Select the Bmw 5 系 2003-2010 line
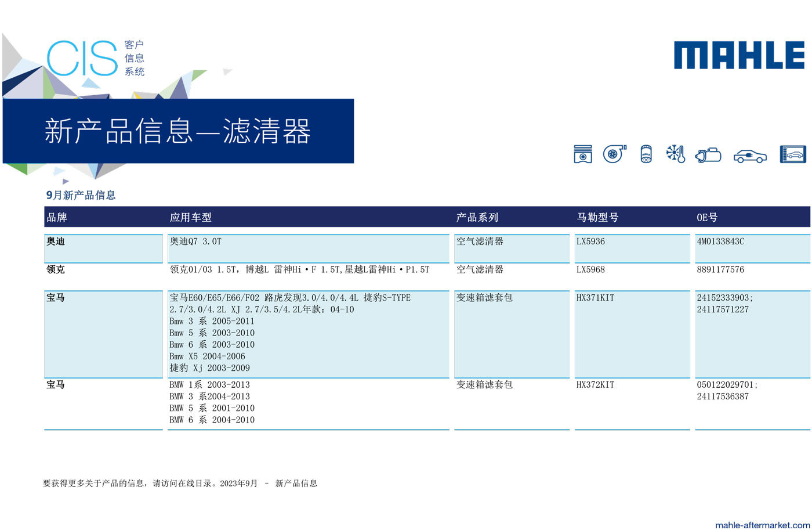Viewport: 812px width, 530px height. coord(212,333)
